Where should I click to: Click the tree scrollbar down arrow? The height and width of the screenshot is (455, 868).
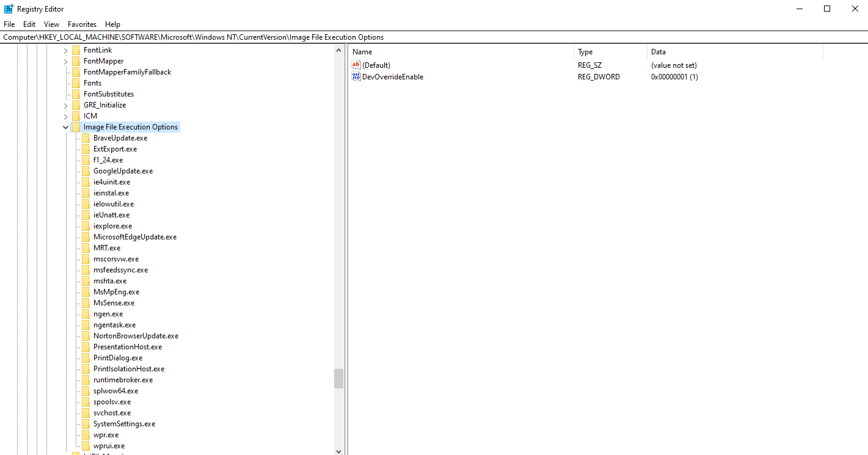coord(339,451)
